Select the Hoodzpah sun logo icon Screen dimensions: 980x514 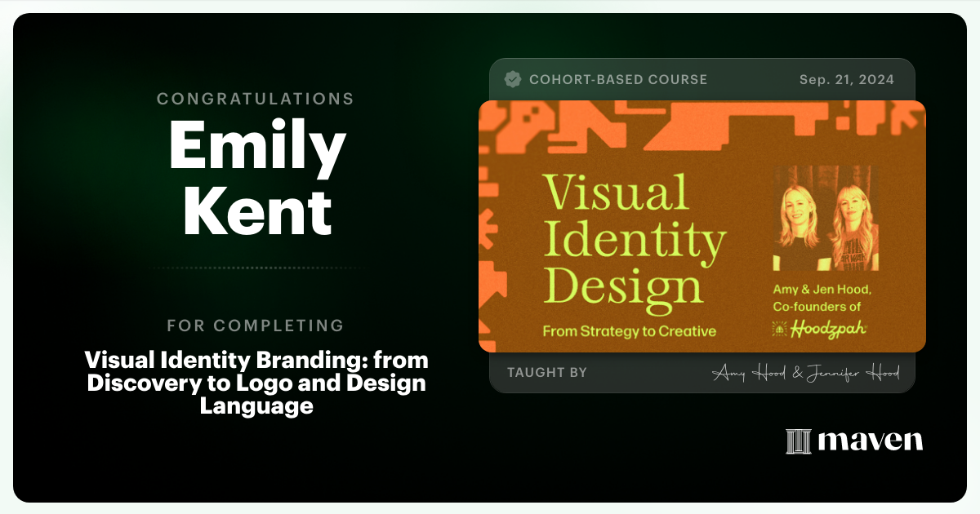pyautogui.click(x=779, y=329)
